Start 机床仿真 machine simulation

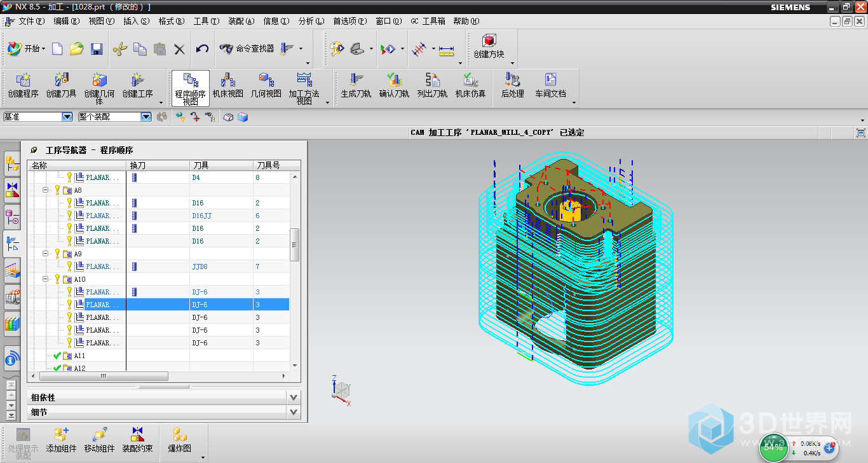pos(470,86)
